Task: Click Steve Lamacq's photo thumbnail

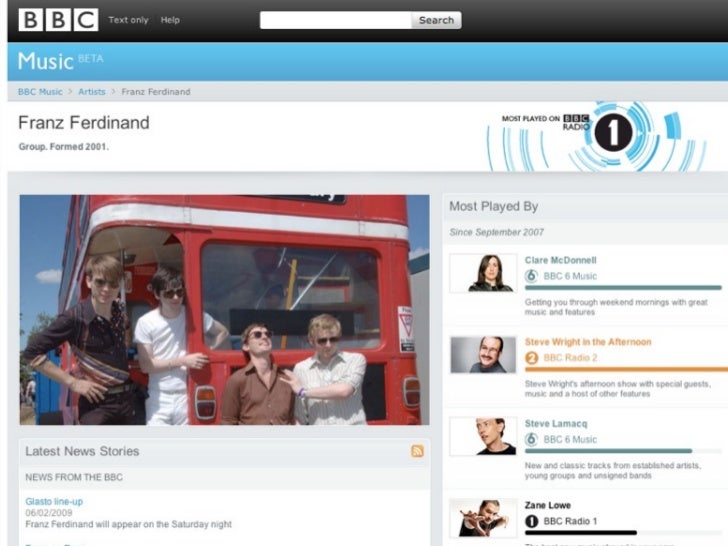Action: click(x=483, y=436)
